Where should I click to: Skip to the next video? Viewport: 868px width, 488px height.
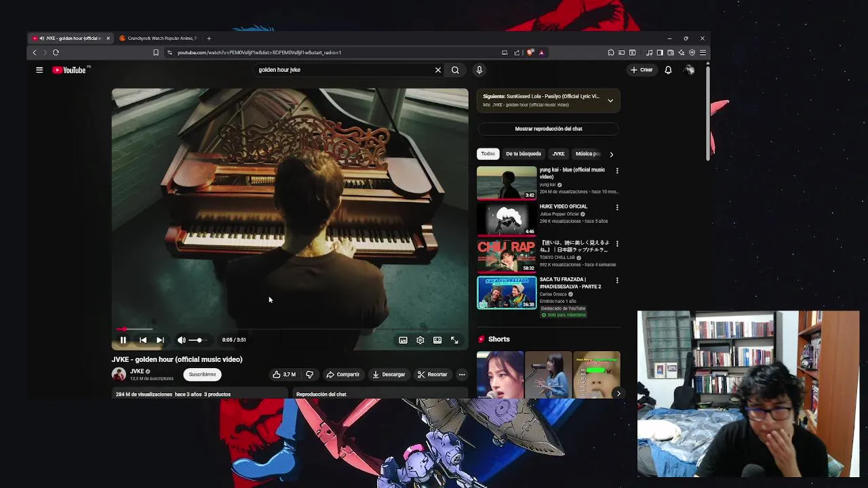pos(160,340)
